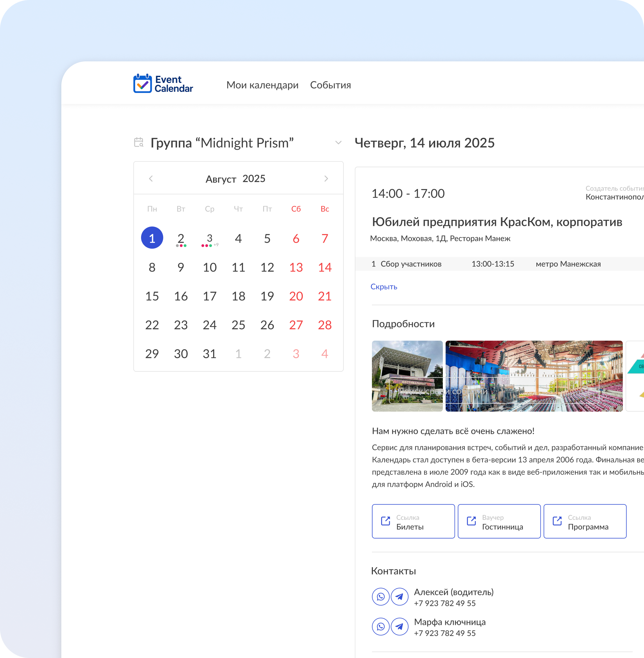Open the Ваучер Гостинница button
The image size is (644, 658).
point(499,521)
